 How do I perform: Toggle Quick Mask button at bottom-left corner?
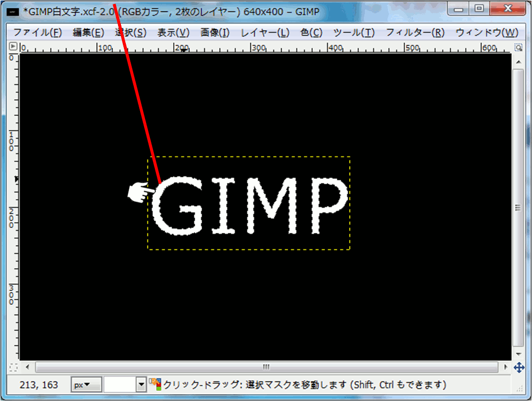point(13,367)
